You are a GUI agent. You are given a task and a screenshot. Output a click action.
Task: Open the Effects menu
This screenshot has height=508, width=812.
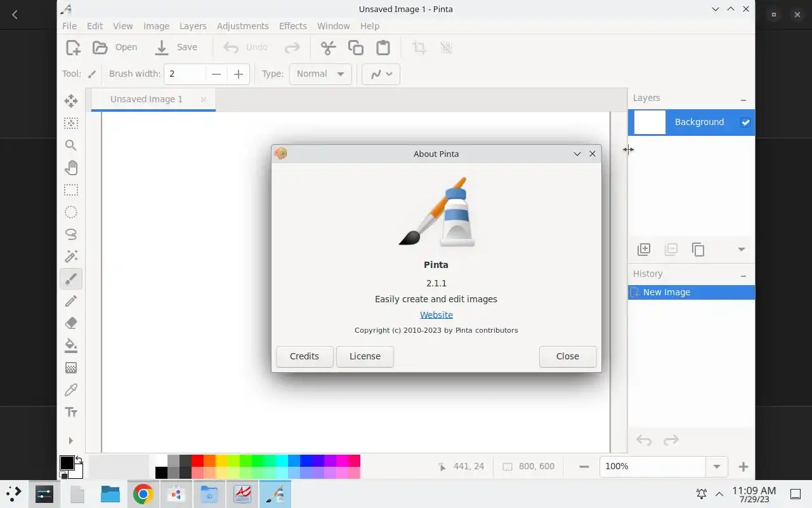tap(292, 26)
